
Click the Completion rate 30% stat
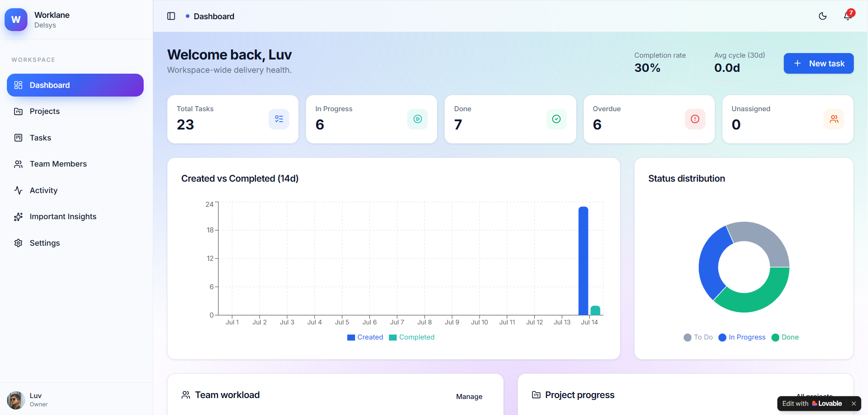coord(660,63)
